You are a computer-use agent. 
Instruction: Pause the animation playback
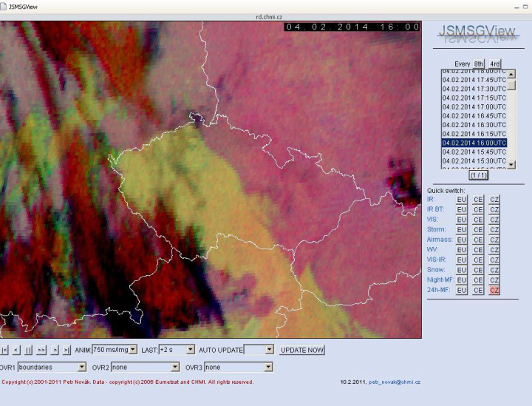tap(29, 350)
